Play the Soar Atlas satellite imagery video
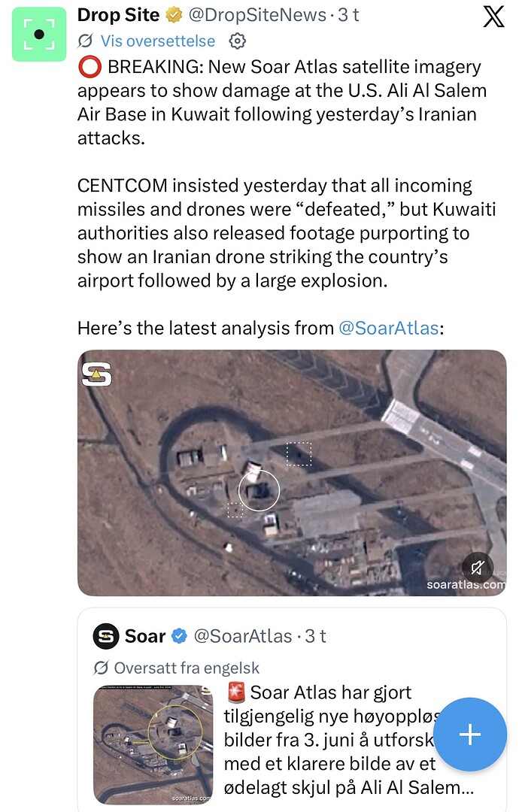 coord(292,473)
